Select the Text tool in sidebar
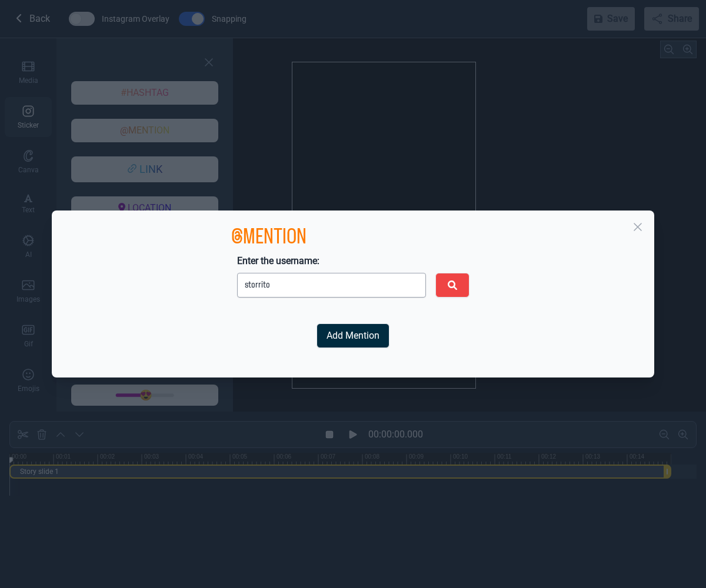 [28, 203]
